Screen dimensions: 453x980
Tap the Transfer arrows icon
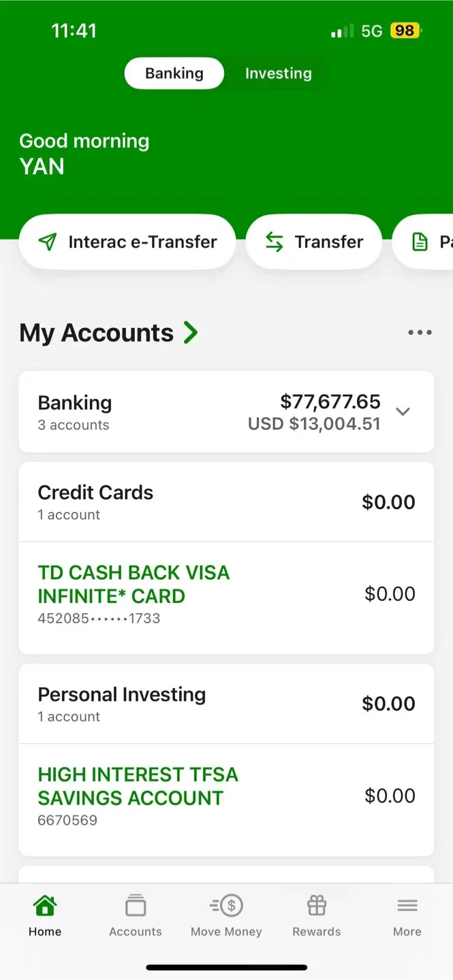[274, 242]
